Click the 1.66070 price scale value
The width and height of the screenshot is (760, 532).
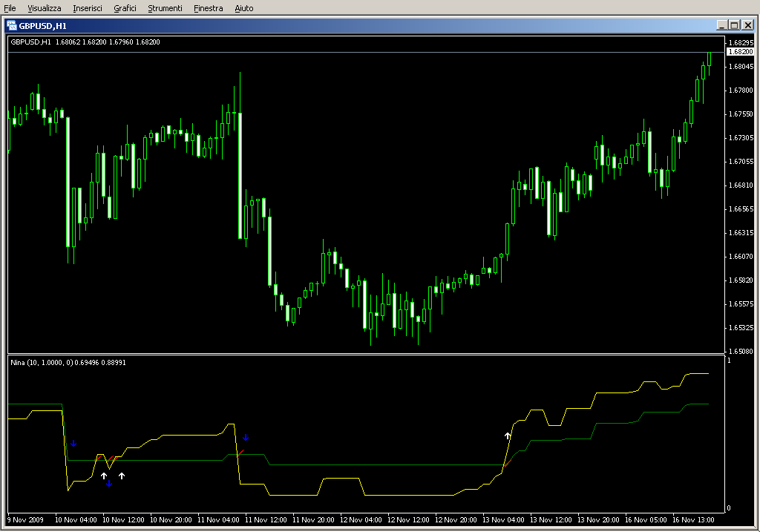pyautogui.click(x=741, y=256)
